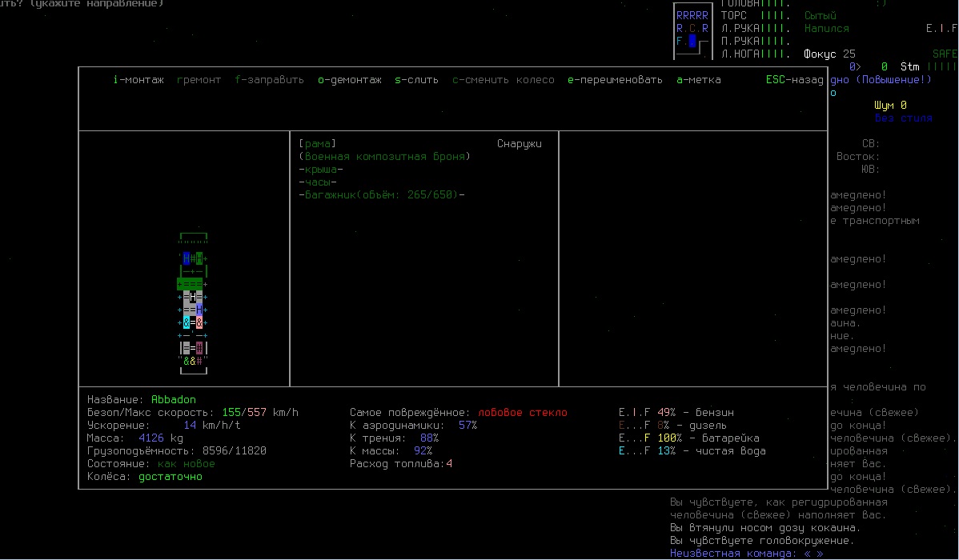The image size is (959, 560).
Task: Click ESC-назад to go back
Action: [x=794, y=80]
